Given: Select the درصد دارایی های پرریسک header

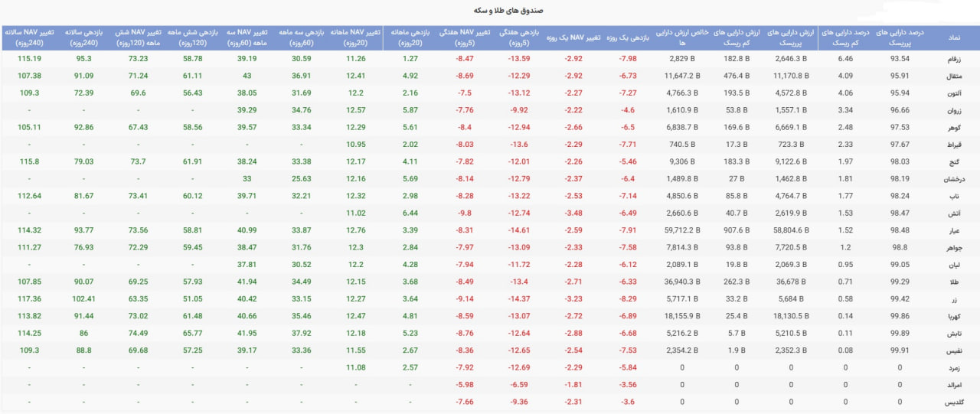Looking at the screenshot, I should point(900,37).
